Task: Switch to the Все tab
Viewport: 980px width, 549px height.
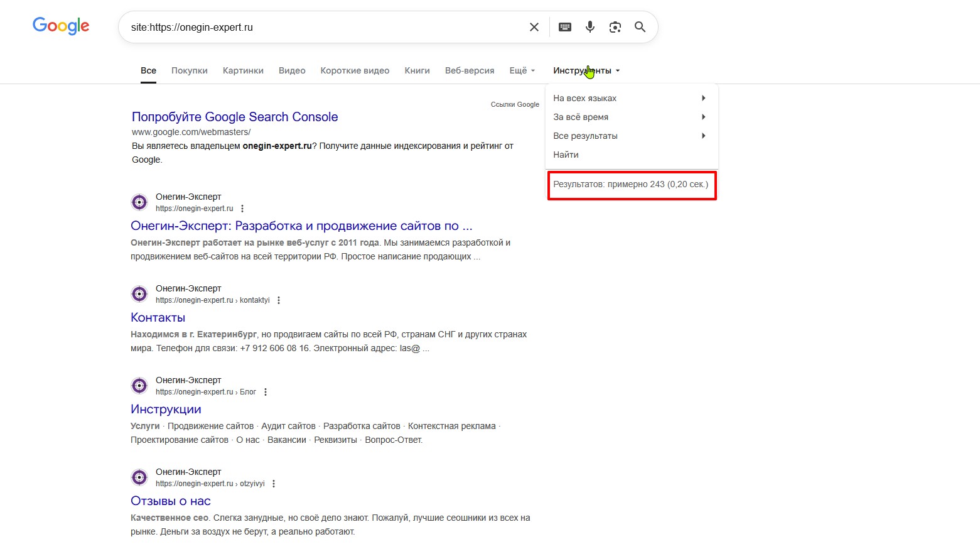Action: click(x=149, y=70)
